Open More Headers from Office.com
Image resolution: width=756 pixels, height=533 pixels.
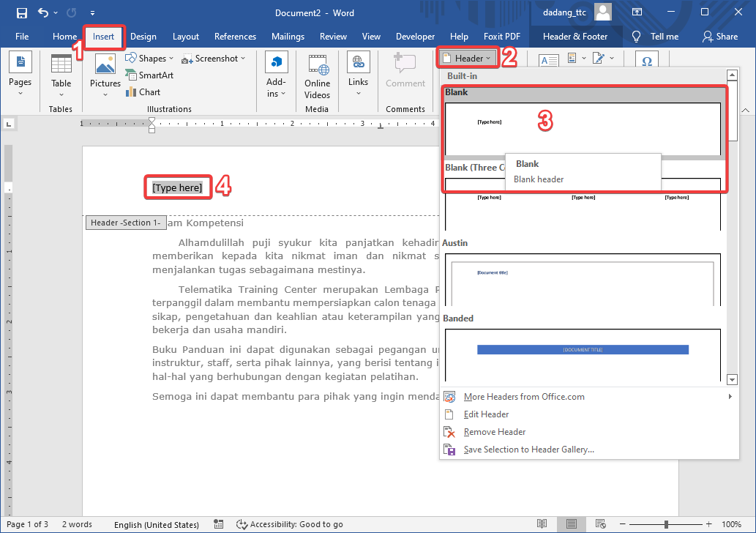coord(524,397)
